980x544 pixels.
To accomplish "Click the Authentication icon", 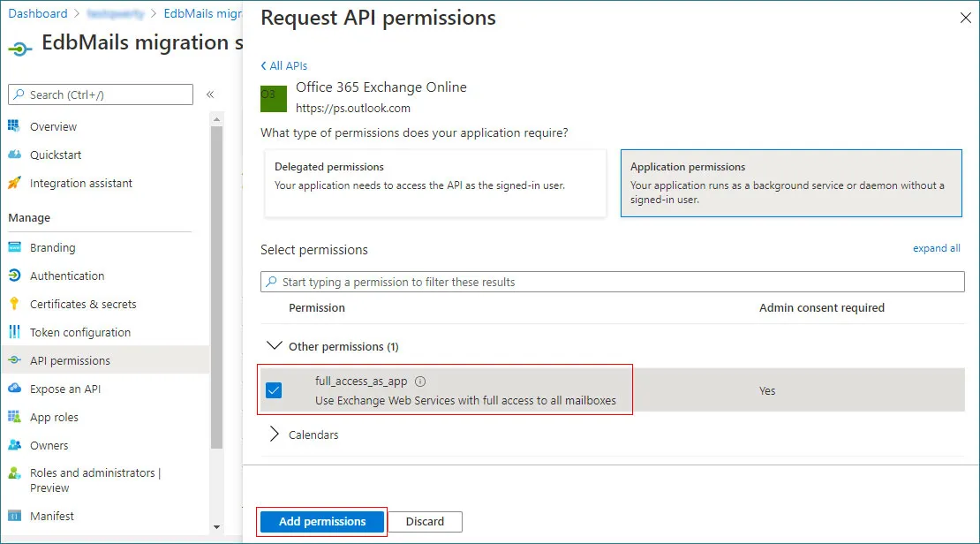I will pyautogui.click(x=14, y=276).
